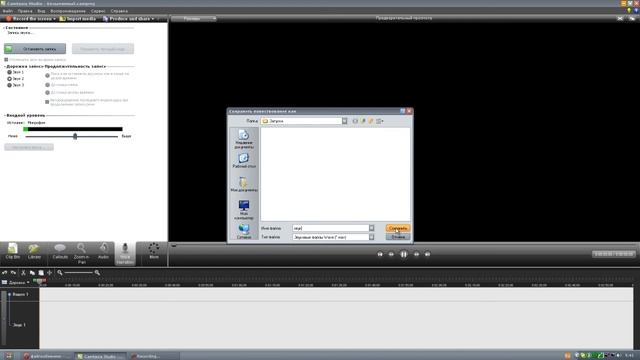Click Desktop shortcut in save dialog sidebar
Viewport: 640px width, 360px height.
click(244, 160)
